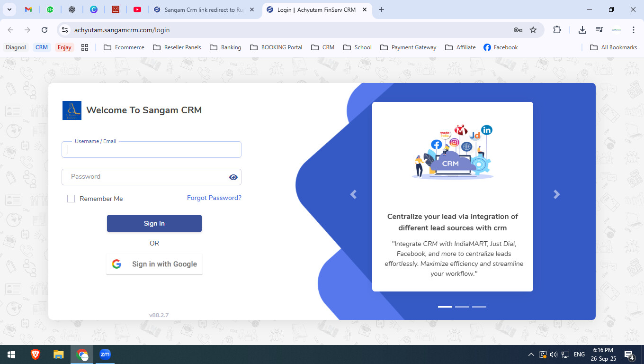Open saved password key icon

click(x=518, y=30)
